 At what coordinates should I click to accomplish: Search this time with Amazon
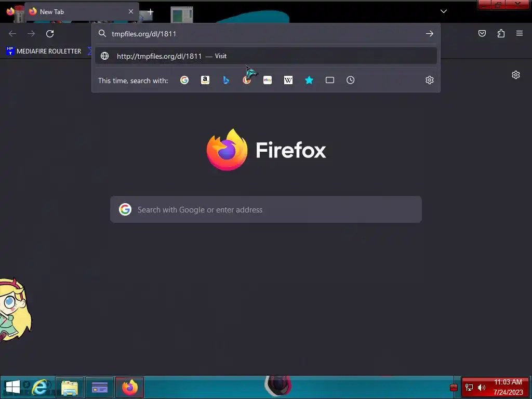pos(205,80)
